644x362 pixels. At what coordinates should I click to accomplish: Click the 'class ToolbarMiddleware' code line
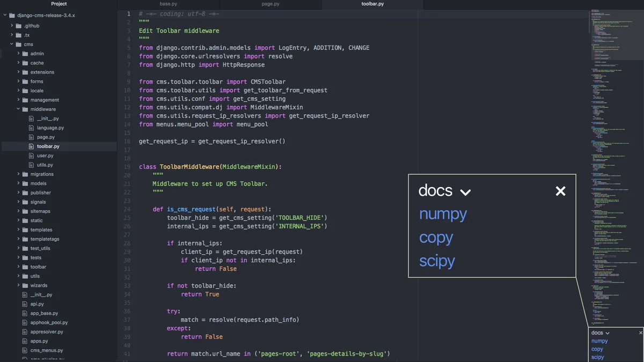tap(210, 167)
